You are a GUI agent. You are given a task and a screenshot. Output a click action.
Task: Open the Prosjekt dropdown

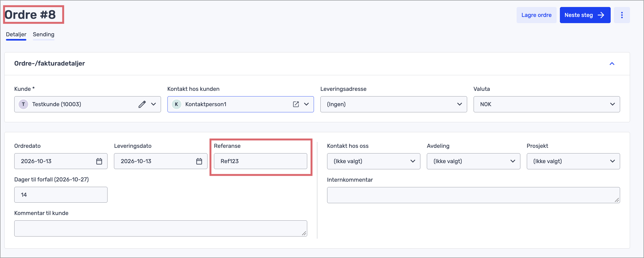coord(573,161)
